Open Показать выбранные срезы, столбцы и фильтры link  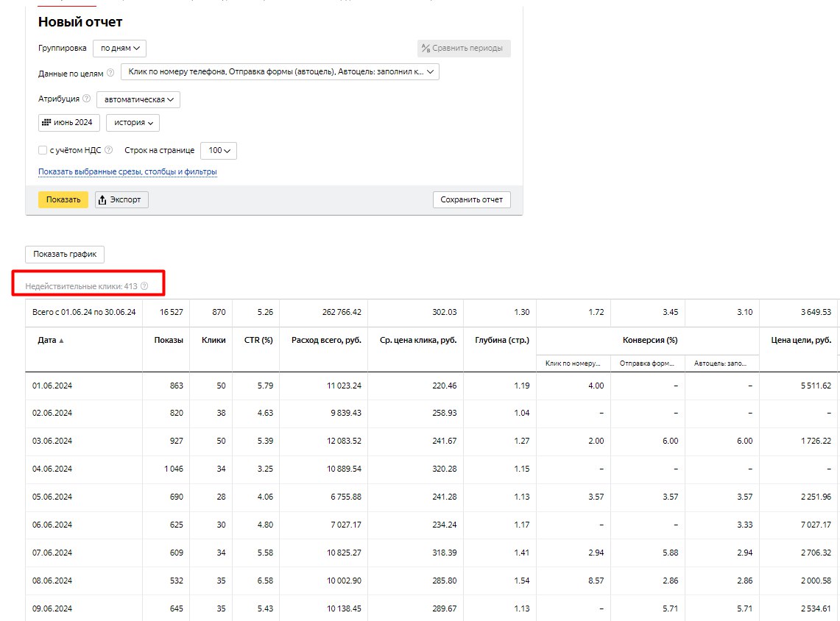pos(127,172)
